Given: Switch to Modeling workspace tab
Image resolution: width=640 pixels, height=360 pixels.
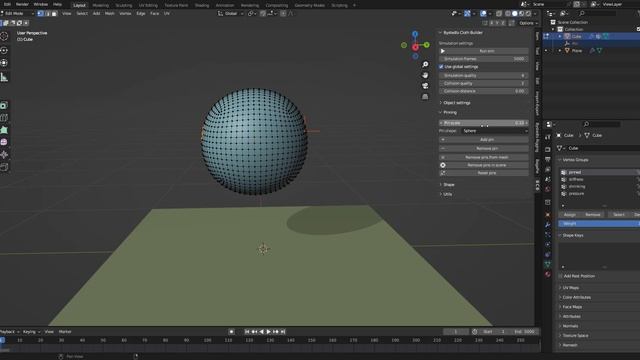Looking at the screenshot, I should click(x=100, y=5).
